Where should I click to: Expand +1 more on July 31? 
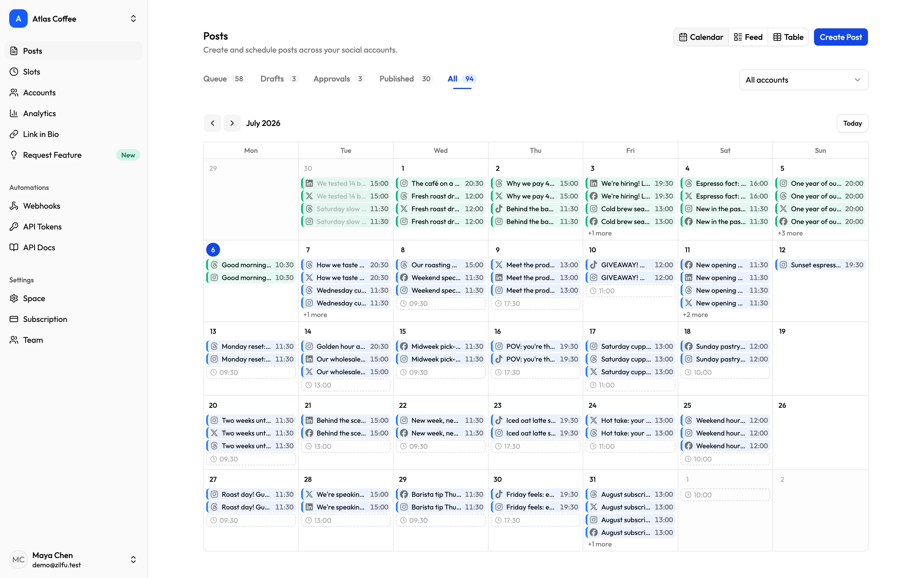pos(600,544)
